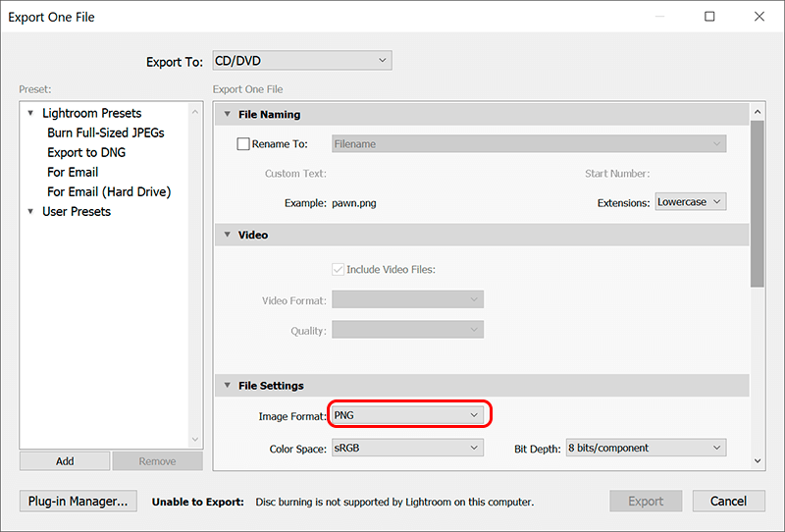Click the File Naming header text
Viewport: 785px width, 532px height.
269,114
